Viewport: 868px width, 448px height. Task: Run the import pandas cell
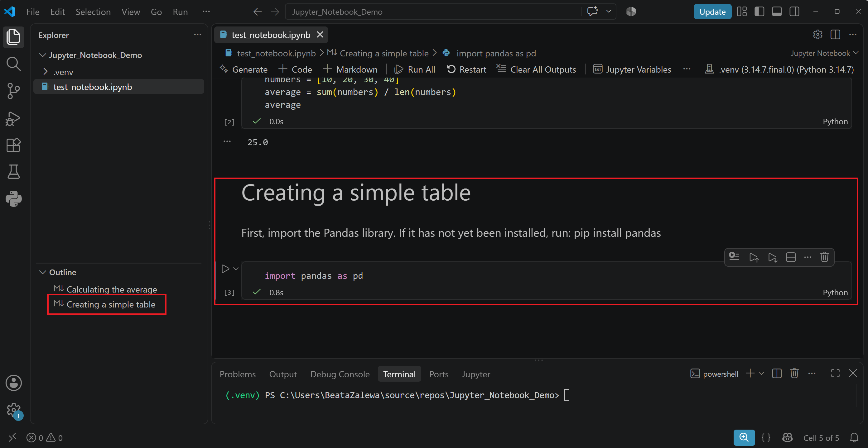(x=225, y=269)
